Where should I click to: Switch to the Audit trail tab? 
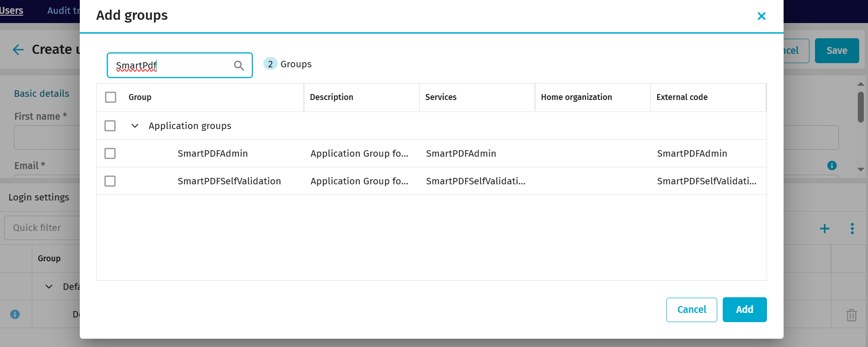click(63, 11)
